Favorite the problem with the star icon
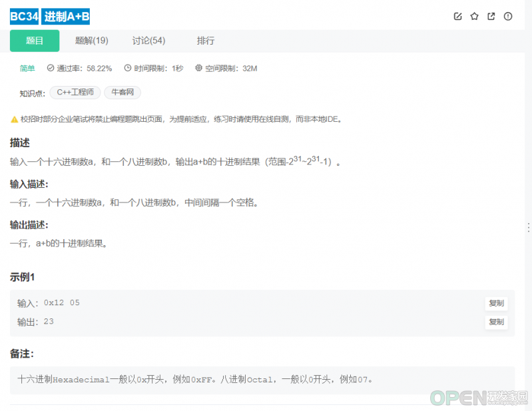532x411 pixels. click(474, 16)
